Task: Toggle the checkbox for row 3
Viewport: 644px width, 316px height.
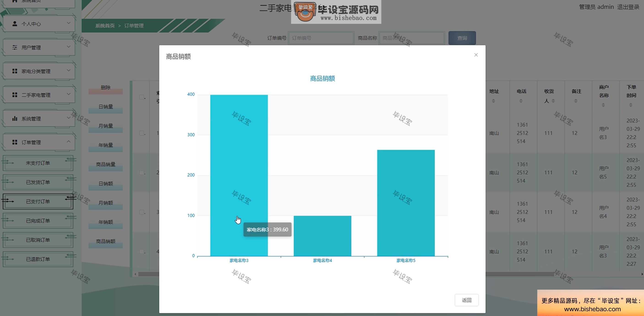Action: click(142, 212)
